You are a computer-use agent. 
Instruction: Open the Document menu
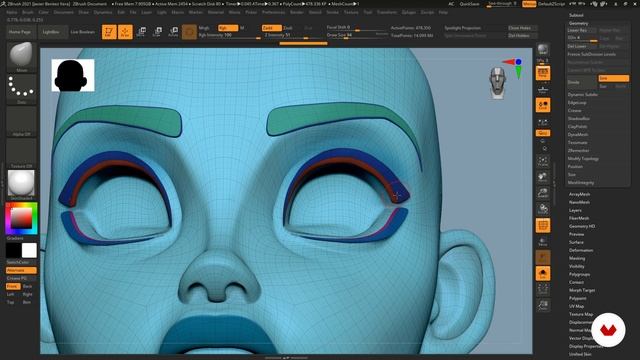[64, 12]
